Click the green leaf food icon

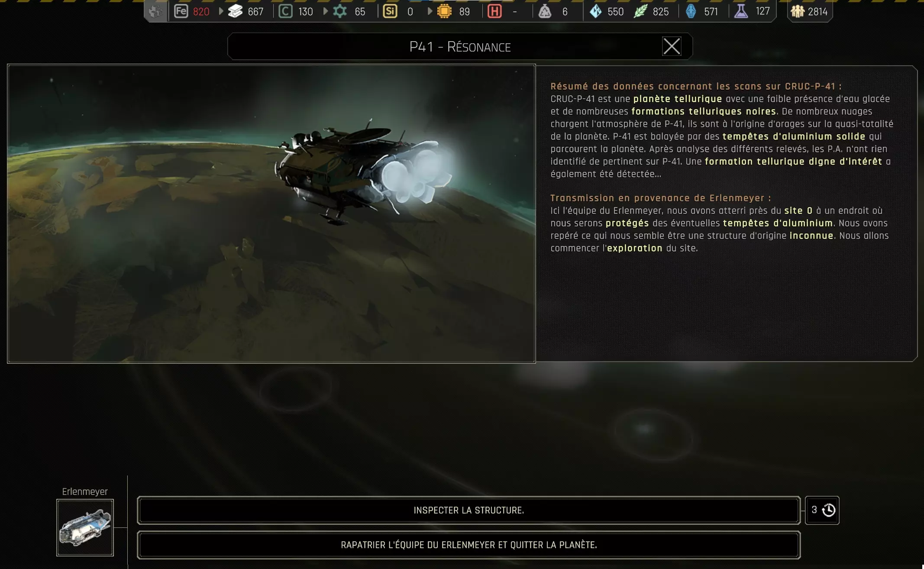pos(640,11)
